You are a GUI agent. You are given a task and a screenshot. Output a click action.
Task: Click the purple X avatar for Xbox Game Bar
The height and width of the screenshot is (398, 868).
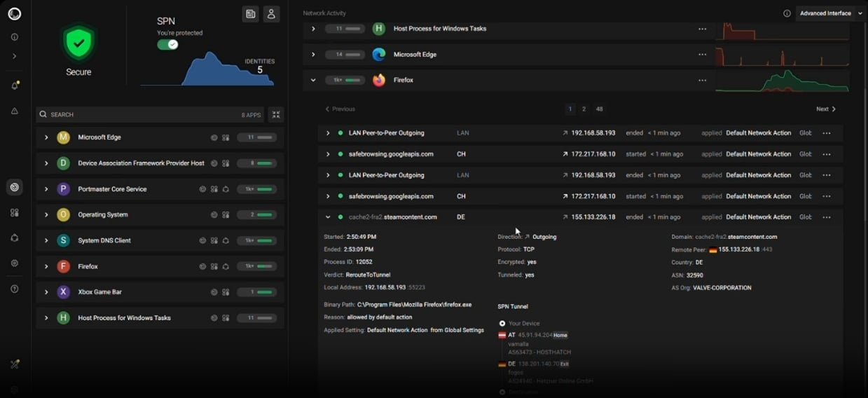pos(63,292)
